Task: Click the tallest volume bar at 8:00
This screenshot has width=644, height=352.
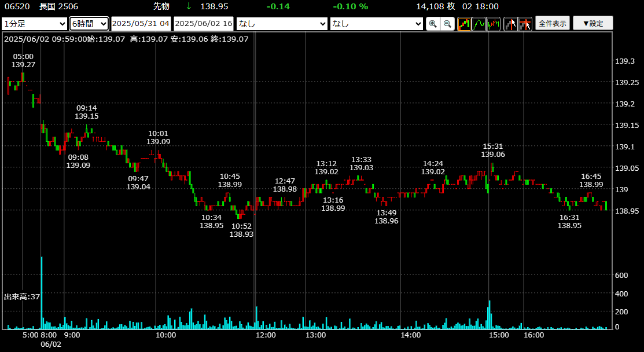Action: (x=42, y=293)
